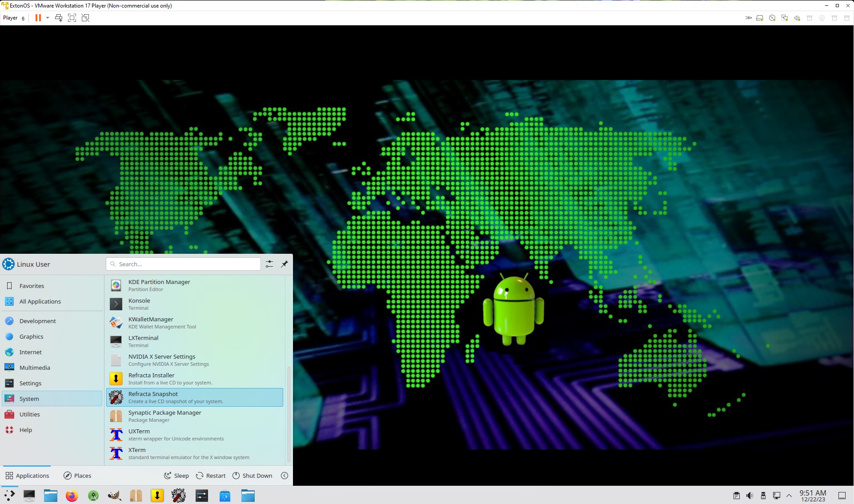Viewport: 854px width, 504px height.
Task: Select the System category
Action: [52, 399]
